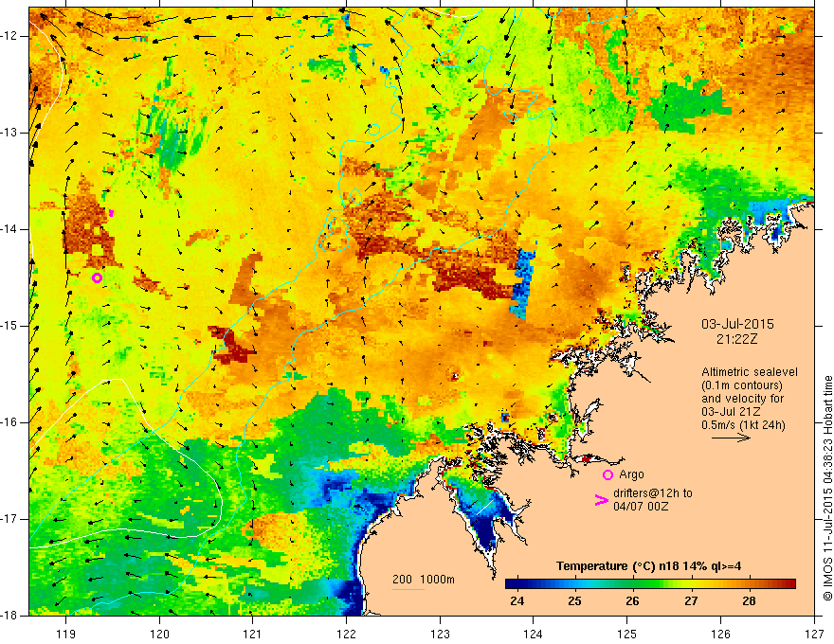Click the text Altimetric sealevel
Screen dimensions: 834x644
tap(749, 372)
